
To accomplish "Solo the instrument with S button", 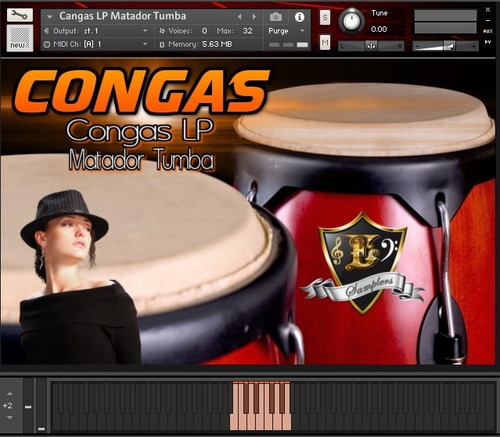I will [325, 17].
